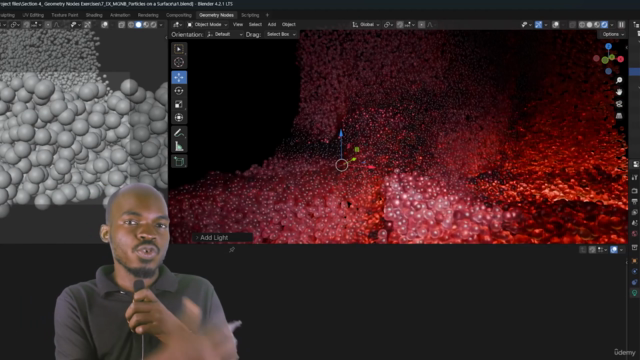Open the green Object Data properties tab
Viewport: 640px width, 360px height.
(635, 293)
